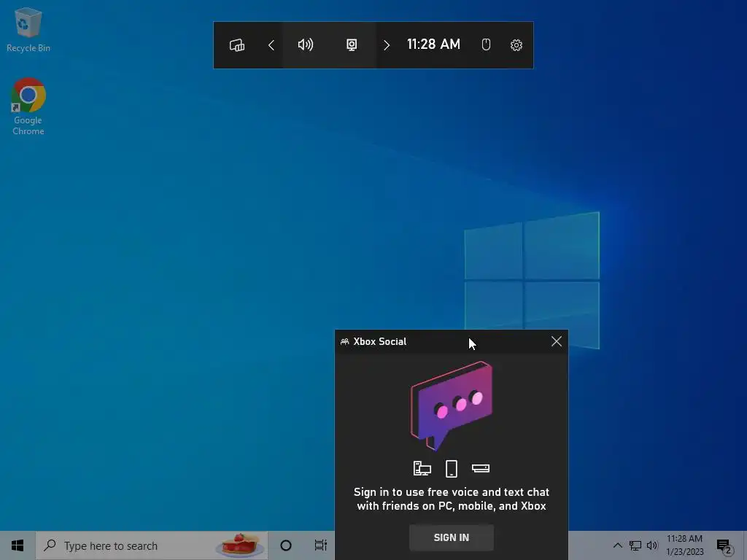Open volume control in system tray
747x560 pixels.
point(652,545)
